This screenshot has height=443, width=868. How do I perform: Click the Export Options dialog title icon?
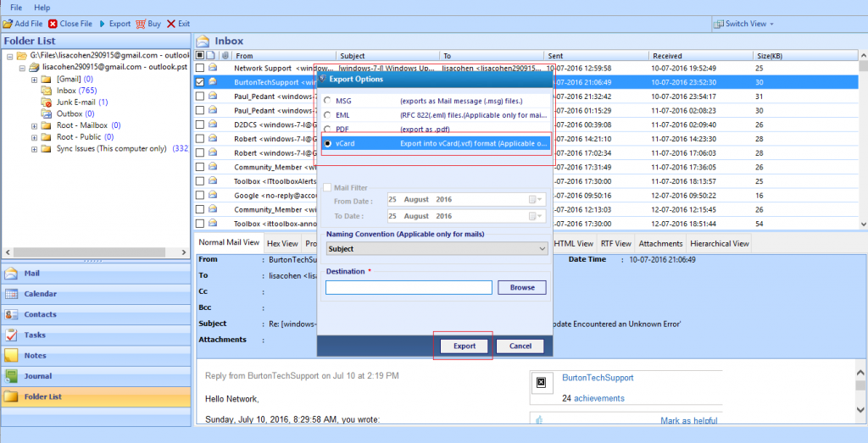[323, 79]
